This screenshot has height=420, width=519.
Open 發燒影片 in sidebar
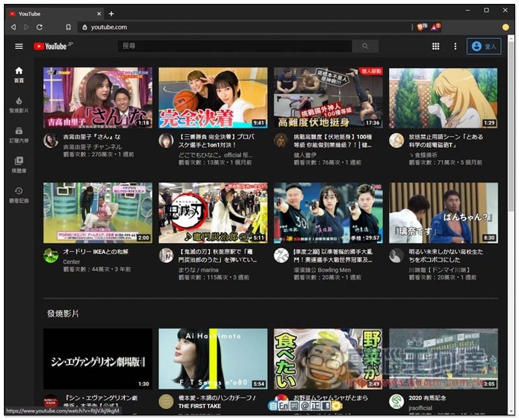click(x=19, y=104)
